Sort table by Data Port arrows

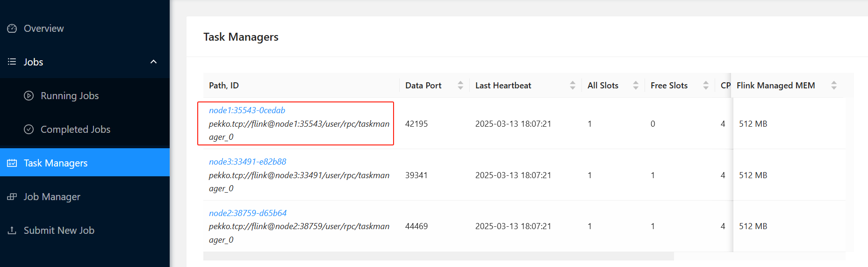(x=460, y=86)
